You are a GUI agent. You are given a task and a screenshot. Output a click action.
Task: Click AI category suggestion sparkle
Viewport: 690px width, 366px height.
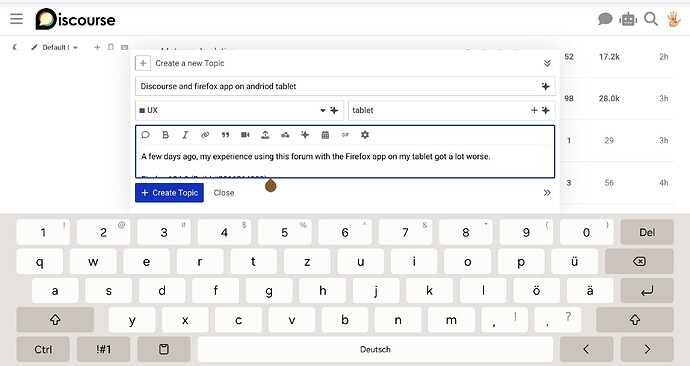(334, 110)
